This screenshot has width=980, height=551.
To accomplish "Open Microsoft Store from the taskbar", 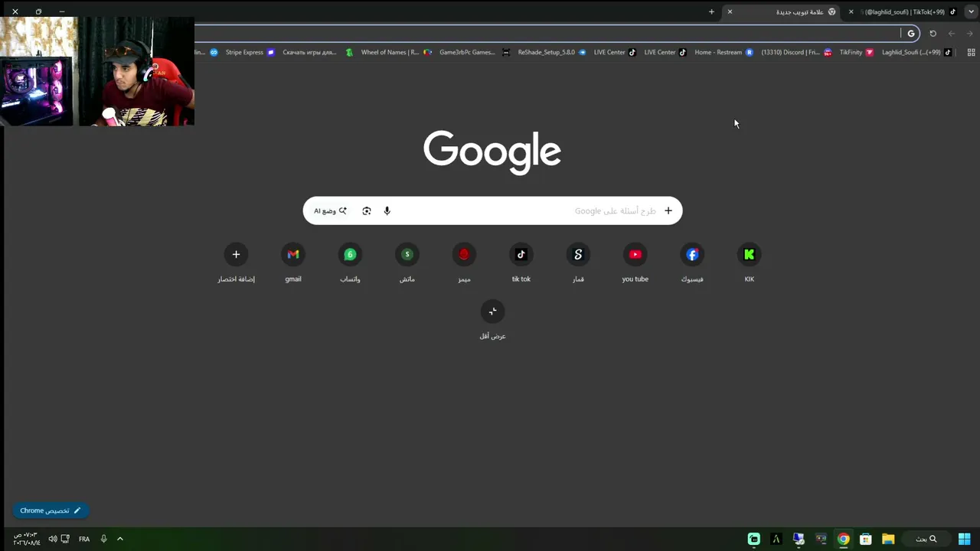I will pyautogui.click(x=866, y=539).
